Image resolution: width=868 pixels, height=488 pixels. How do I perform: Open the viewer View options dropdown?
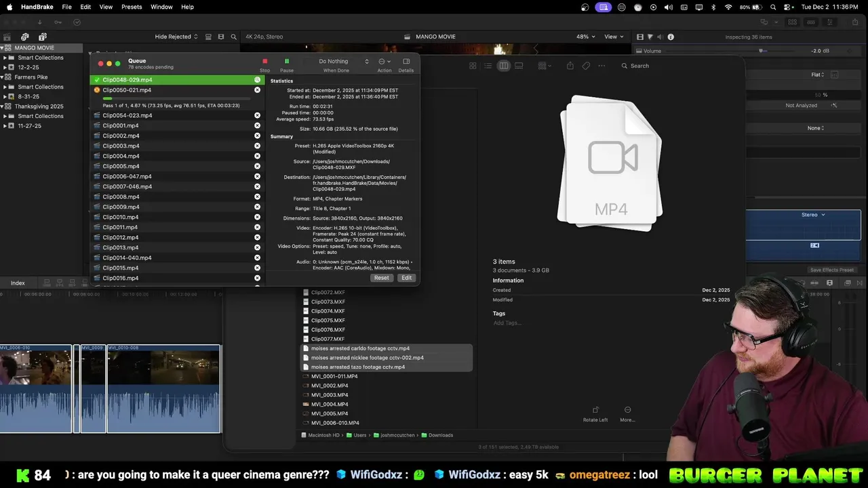614,37
